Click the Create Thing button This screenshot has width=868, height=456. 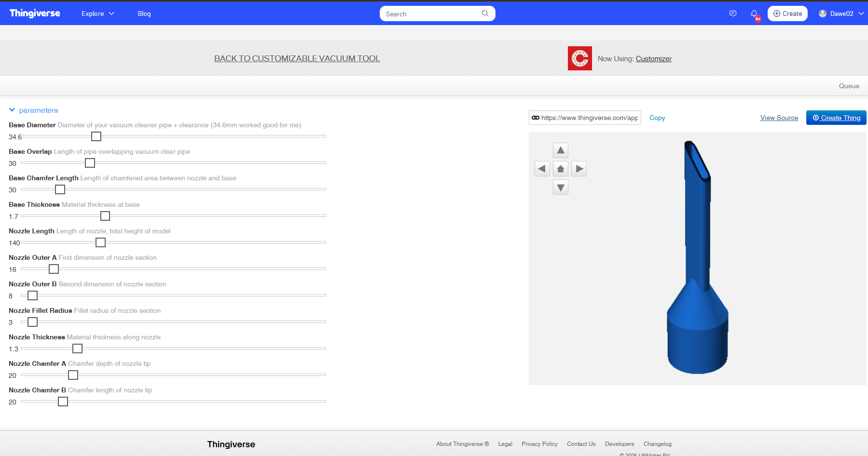point(836,118)
